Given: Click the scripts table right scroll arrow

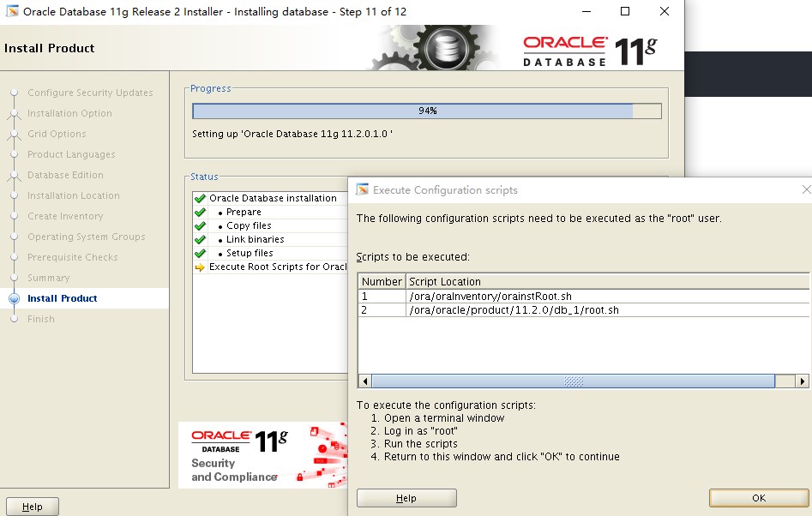Looking at the screenshot, I should point(803,381).
